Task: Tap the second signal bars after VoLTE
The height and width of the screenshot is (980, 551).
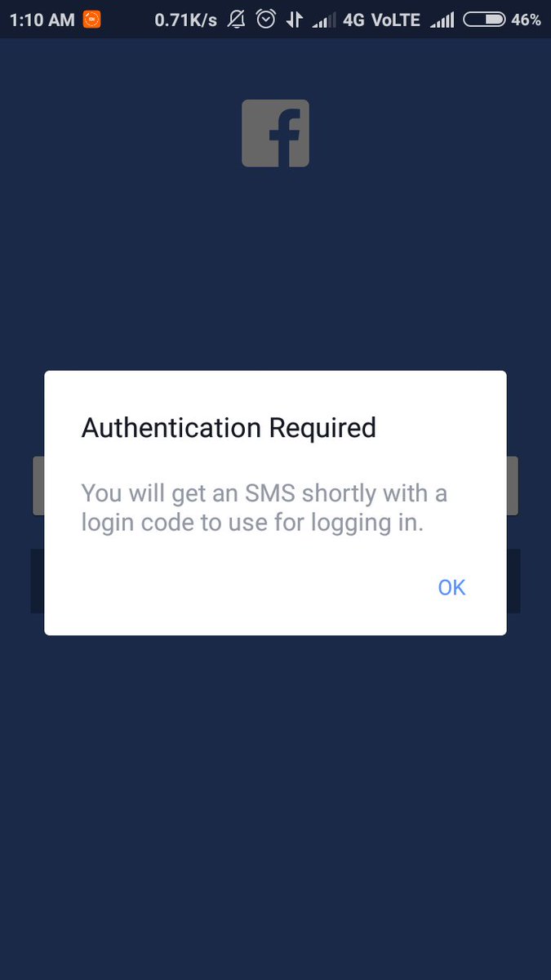Action: click(x=442, y=20)
